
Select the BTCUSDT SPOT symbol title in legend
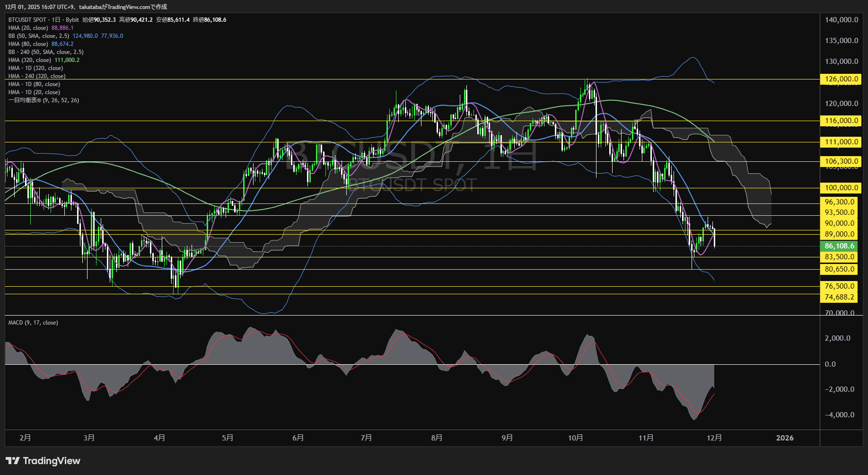click(x=27, y=20)
